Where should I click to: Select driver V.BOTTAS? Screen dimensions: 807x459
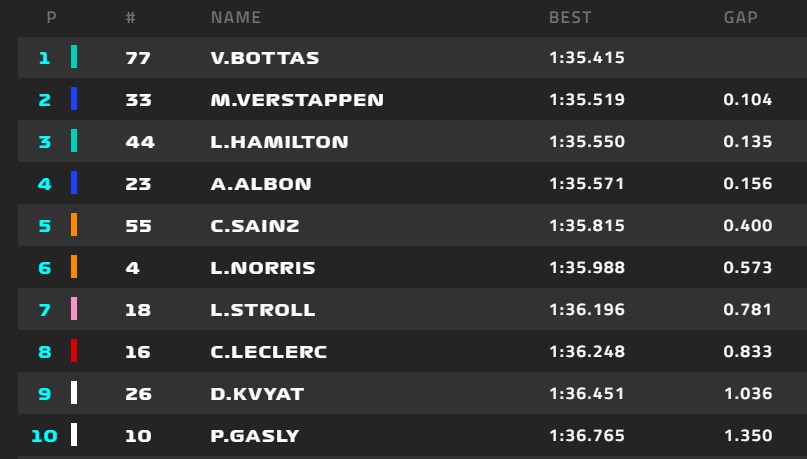(x=265, y=58)
